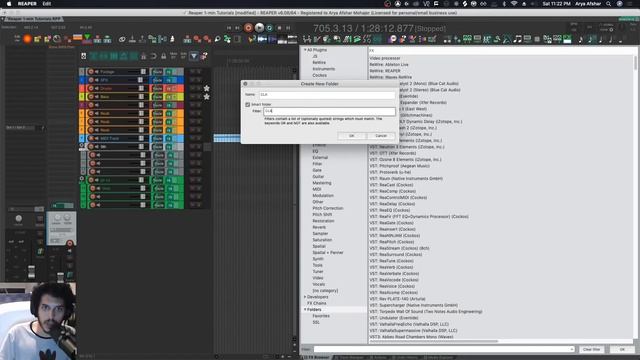
Task: Select the Pitch Correction category
Action: click(328, 208)
